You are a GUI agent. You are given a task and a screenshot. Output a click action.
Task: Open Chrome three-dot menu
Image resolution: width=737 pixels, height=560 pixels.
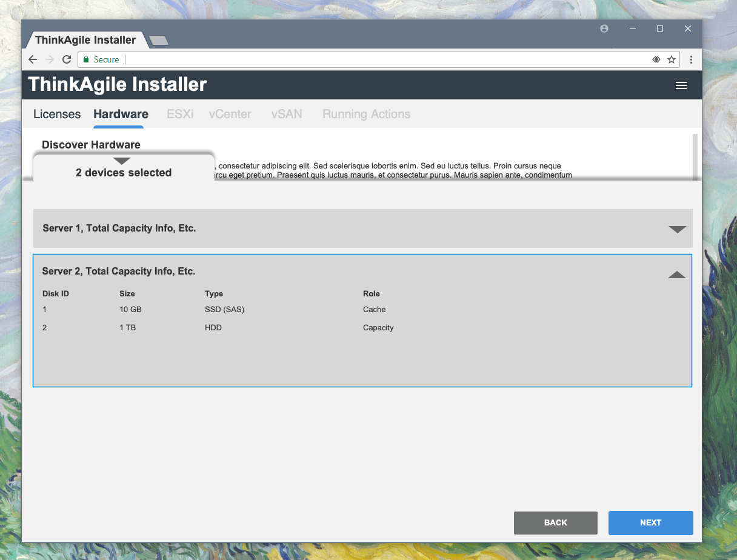[x=691, y=59]
